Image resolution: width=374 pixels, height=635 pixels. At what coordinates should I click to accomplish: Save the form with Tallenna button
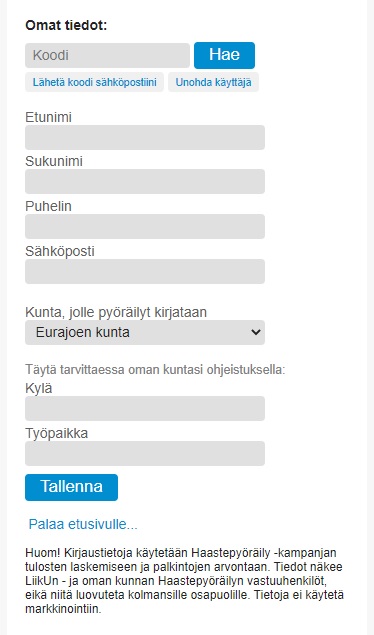pos(71,488)
